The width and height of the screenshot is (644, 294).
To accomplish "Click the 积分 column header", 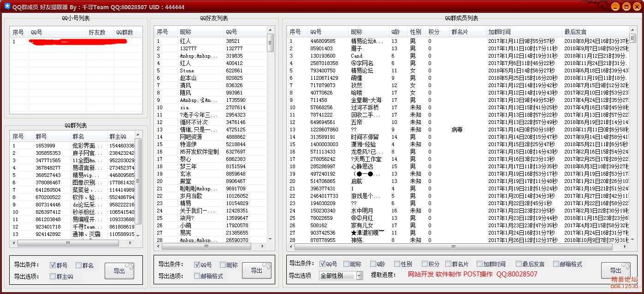I will tap(437, 32).
